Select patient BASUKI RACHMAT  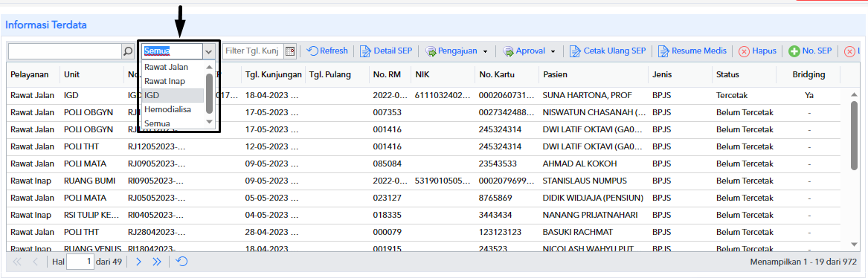578,232
